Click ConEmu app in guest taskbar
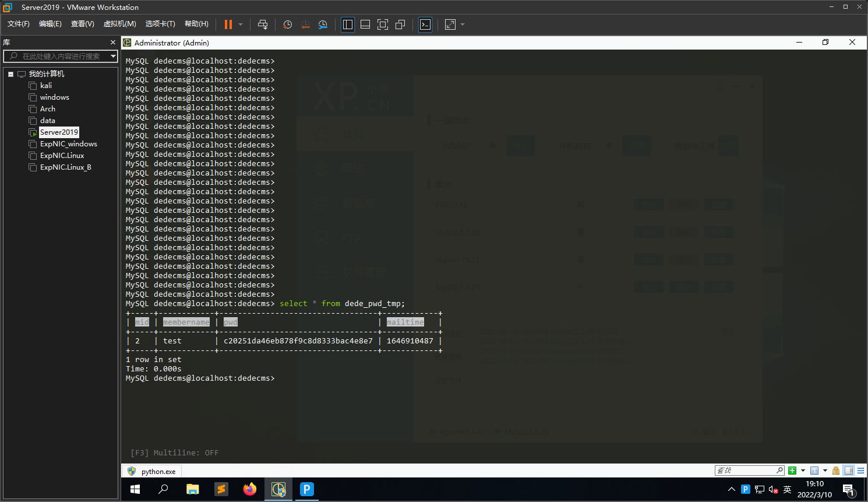This screenshot has height=502, width=868. tap(278, 489)
